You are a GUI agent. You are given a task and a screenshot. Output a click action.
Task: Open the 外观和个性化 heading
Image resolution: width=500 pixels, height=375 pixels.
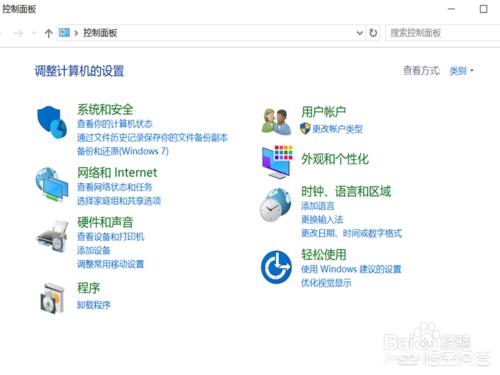coord(335,159)
